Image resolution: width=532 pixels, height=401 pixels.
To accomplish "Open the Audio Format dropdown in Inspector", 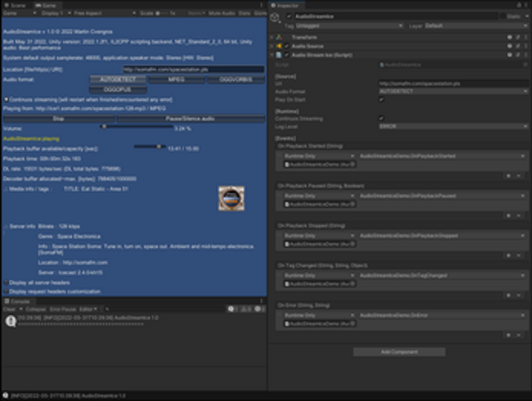I will (x=454, y=91).
